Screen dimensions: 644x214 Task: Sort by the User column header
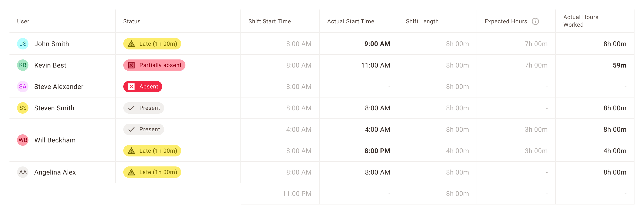pyautogui.click(x=23, y=22)
